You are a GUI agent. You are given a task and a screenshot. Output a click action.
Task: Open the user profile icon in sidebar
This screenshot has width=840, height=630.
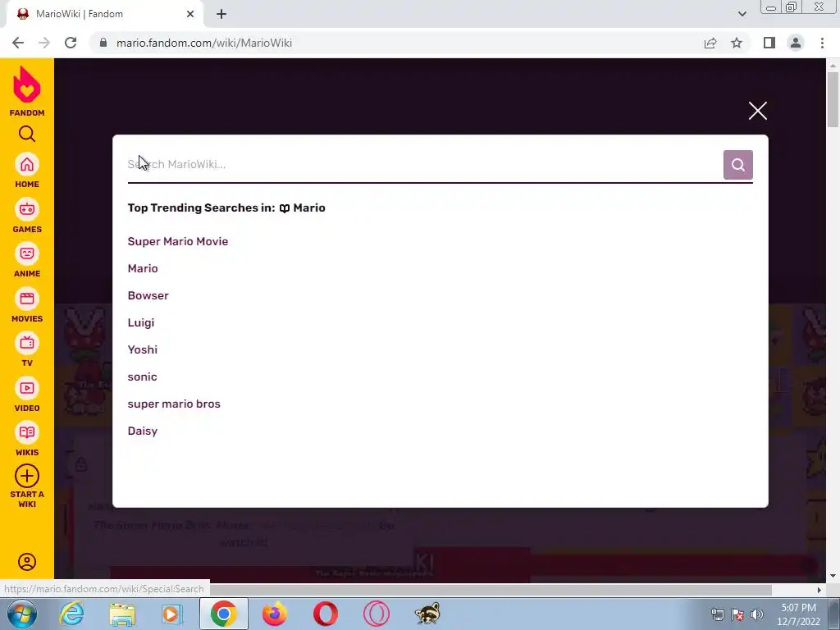click(x=27, y=561)
